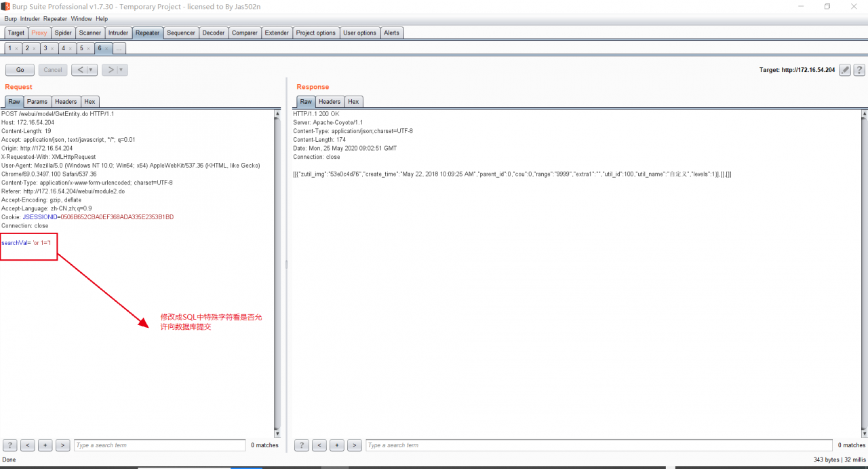Switch to the Spider tool tab

tap(63, 33)
